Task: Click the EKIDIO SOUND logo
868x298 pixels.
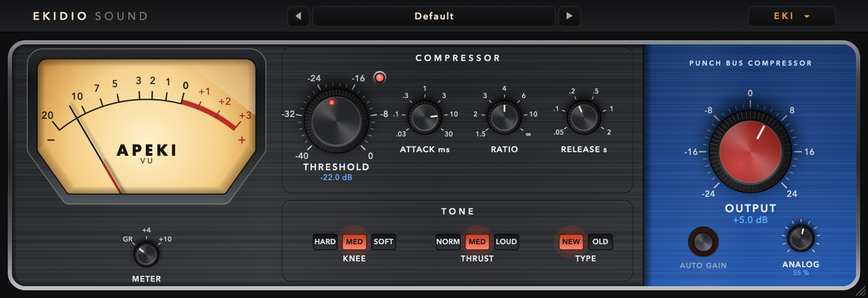Action: [90, 16]
